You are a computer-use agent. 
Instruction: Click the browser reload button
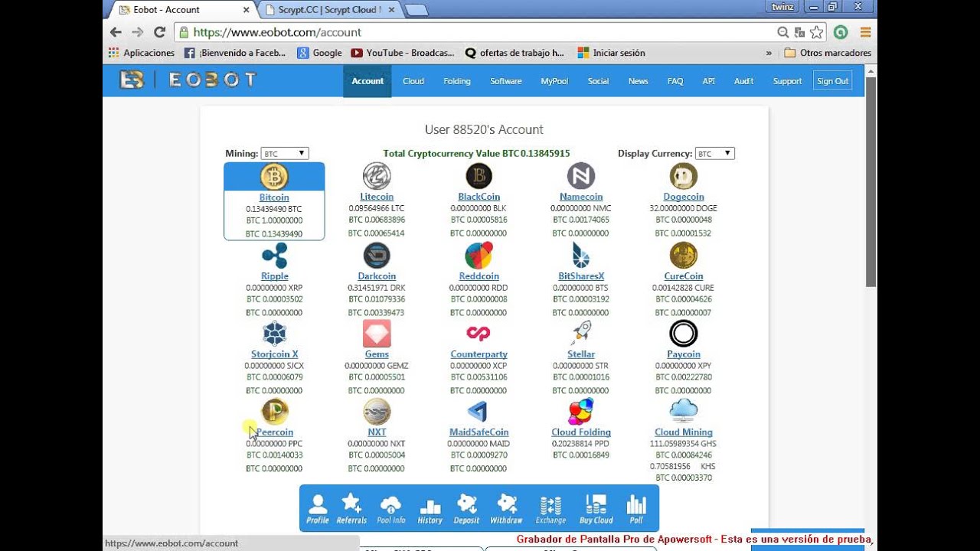(x=159, y=32)
